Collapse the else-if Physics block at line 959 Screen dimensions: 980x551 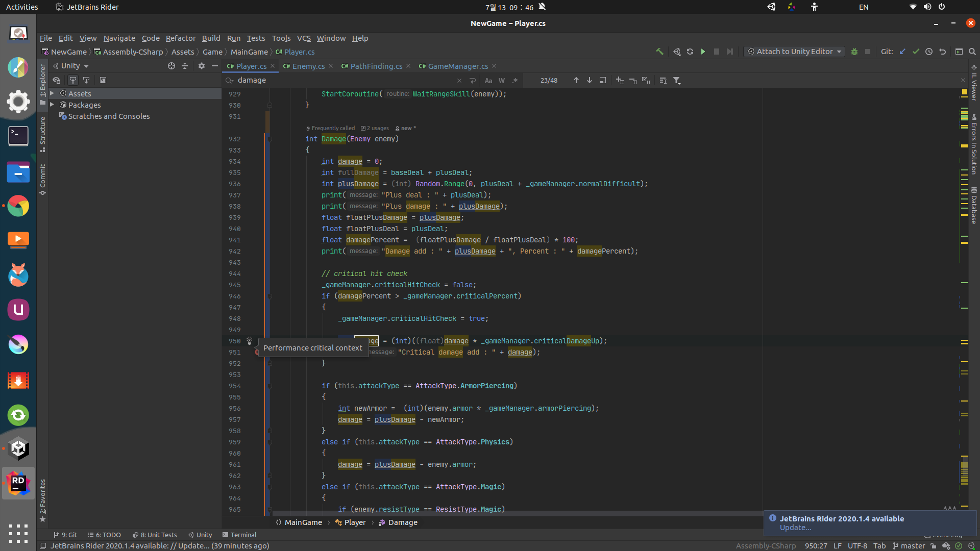[269, 442]
